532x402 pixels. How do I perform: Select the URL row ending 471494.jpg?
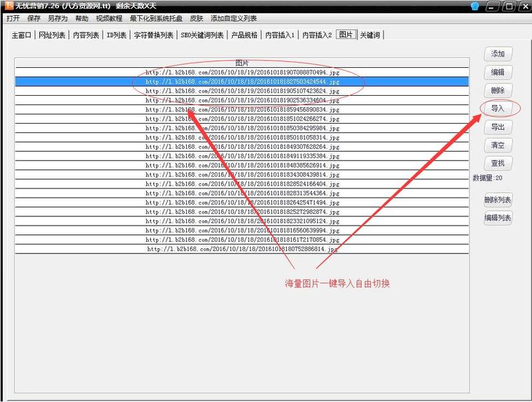click(242, 202)
